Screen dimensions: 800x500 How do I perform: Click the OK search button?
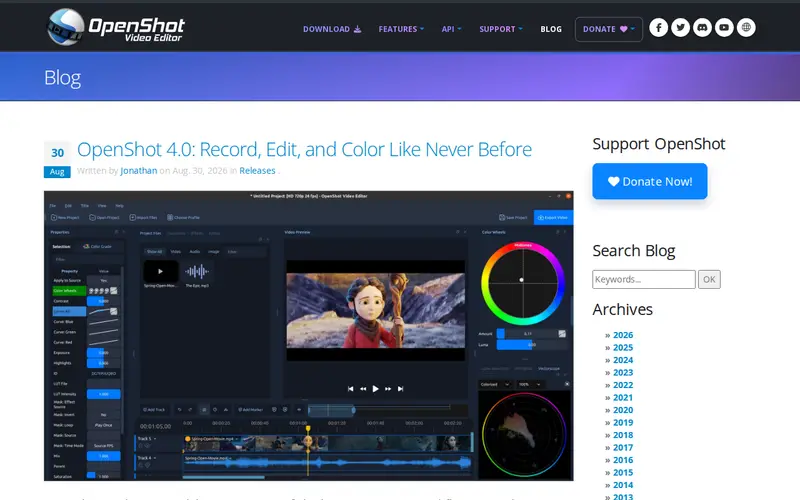pyautogui.click(x=709, y=279)
